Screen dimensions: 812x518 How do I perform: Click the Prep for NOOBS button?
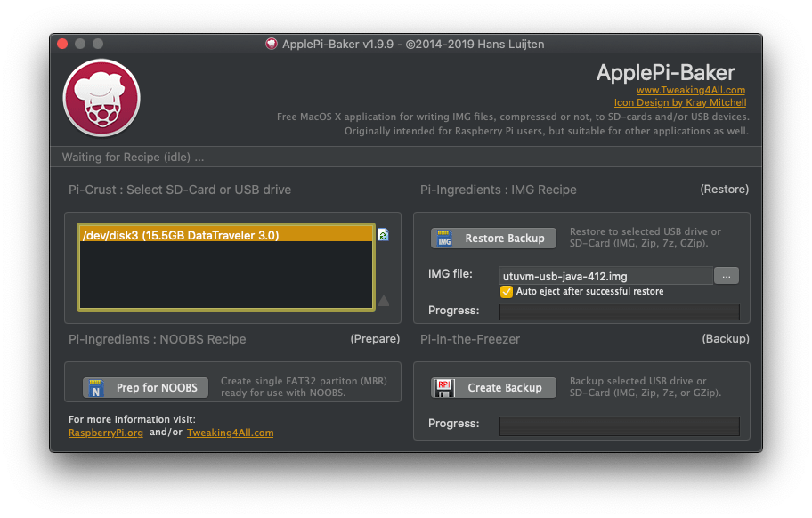coord(145,387)
